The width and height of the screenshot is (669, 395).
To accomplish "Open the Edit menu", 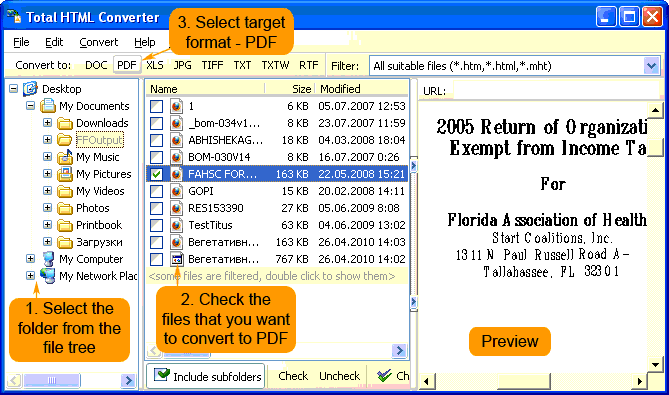I will (x=54, y=42).
